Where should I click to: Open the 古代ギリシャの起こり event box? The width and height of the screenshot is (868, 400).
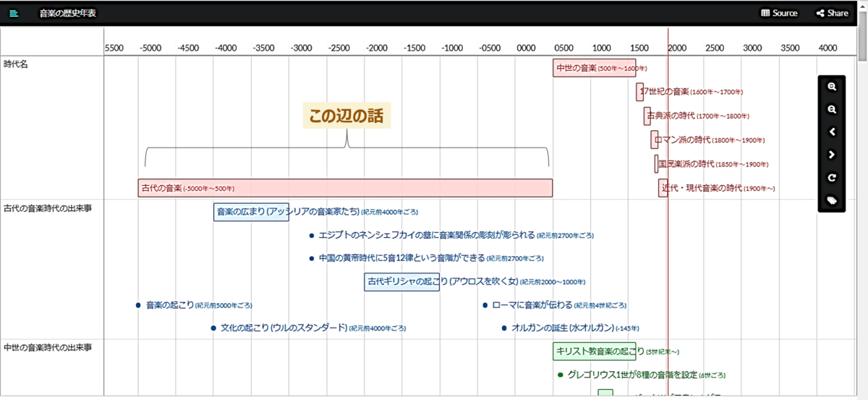point(401,281)
